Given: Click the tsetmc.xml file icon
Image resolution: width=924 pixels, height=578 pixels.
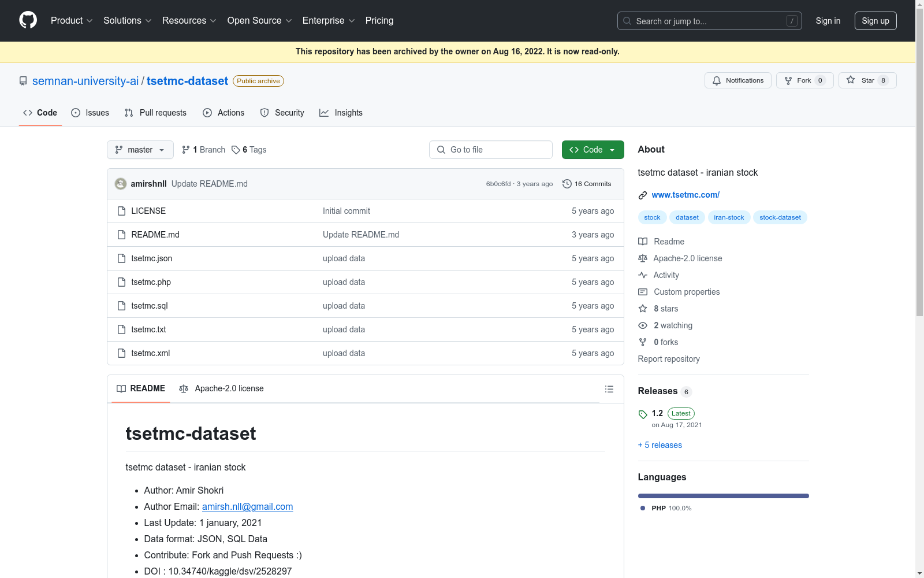Looking at the screenshot, I should [x=121, y=353].
